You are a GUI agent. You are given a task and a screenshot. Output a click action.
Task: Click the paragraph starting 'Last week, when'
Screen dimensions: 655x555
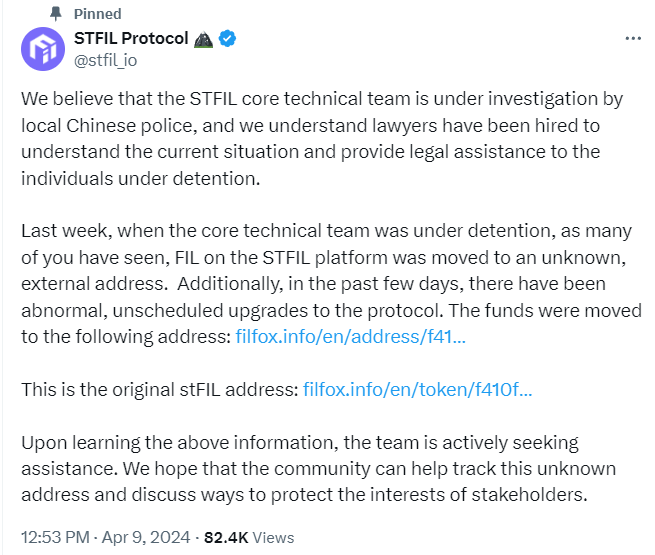[x=331, y=284]
